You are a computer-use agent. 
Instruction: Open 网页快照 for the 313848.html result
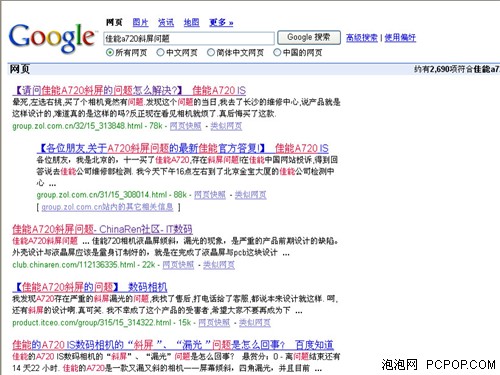pos(186,126)
